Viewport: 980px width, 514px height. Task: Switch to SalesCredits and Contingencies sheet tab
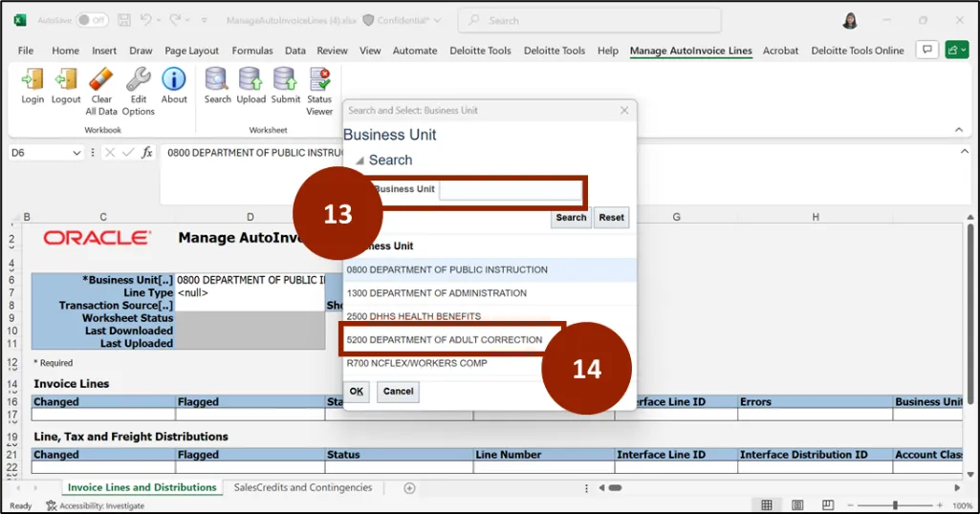point(302,487)
